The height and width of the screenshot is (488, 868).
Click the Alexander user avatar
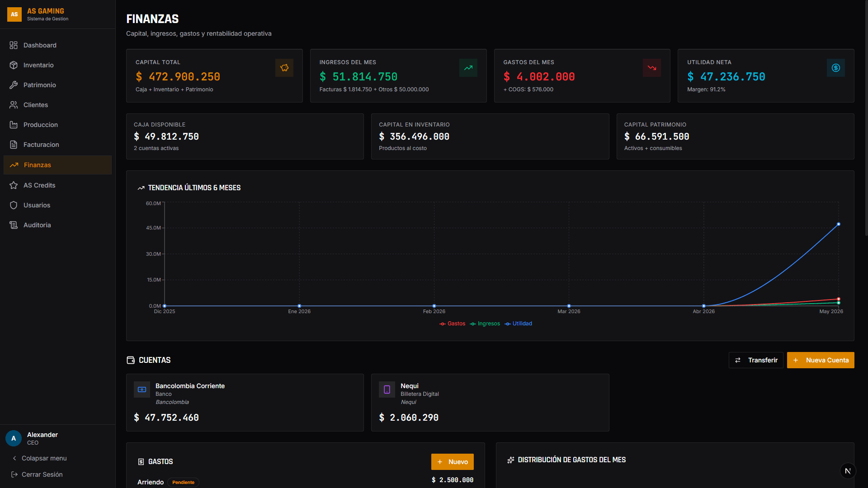click(14, 438)
